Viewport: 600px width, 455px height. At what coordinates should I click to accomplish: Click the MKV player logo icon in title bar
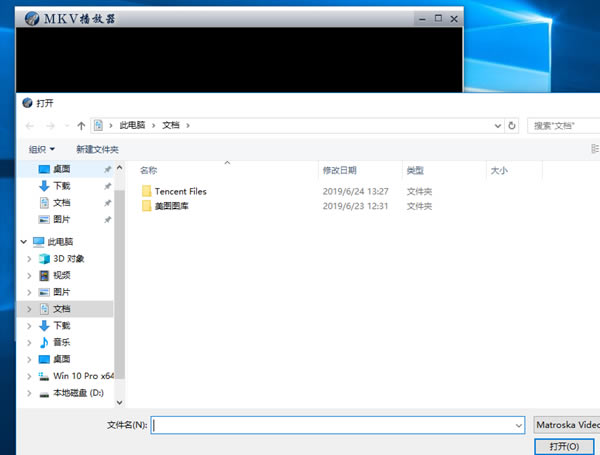click(32, 18)
